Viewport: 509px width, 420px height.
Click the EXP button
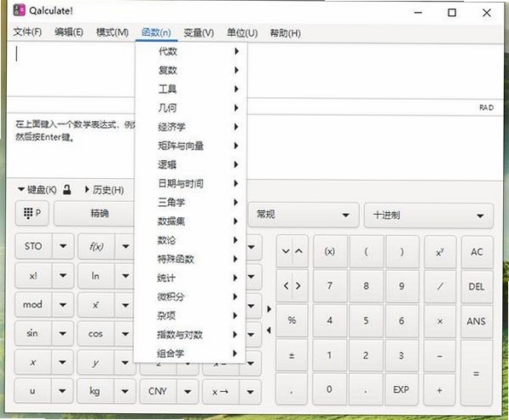click(x=402, y=389)
